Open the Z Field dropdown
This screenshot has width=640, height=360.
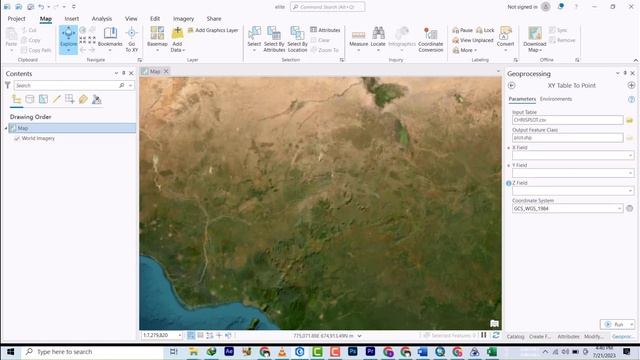(x=630, y=191)
